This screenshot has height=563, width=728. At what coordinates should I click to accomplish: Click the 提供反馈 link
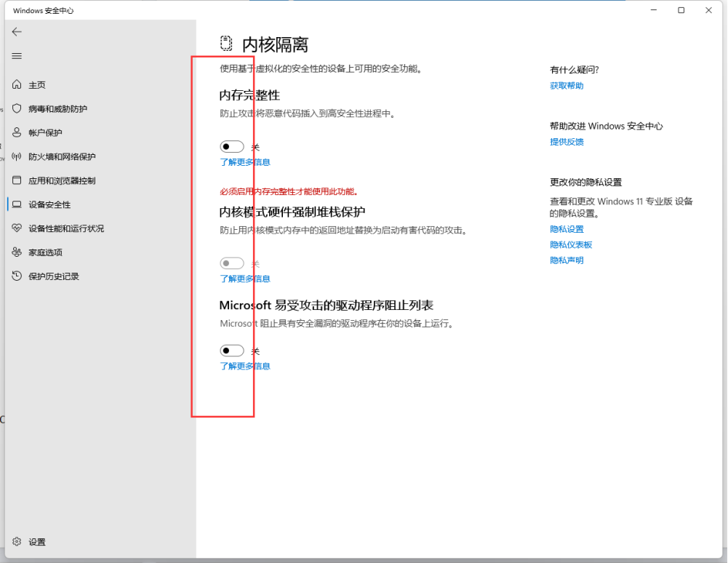point(567,142)
